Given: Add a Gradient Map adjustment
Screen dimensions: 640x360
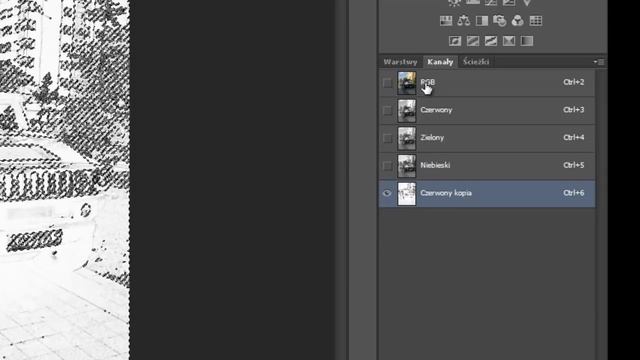Looking at the screenshot, I should pos(527,41).
